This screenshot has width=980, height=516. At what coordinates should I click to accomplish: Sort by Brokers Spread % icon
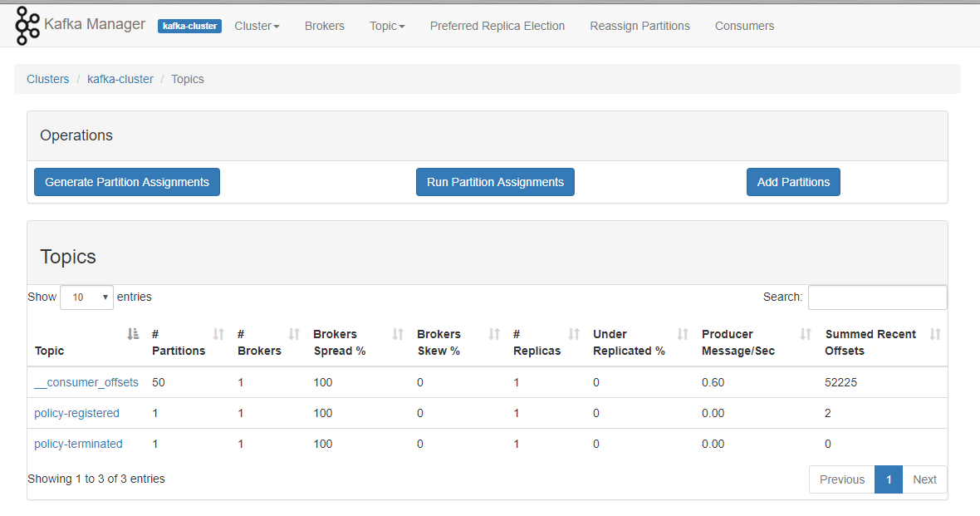398,334
